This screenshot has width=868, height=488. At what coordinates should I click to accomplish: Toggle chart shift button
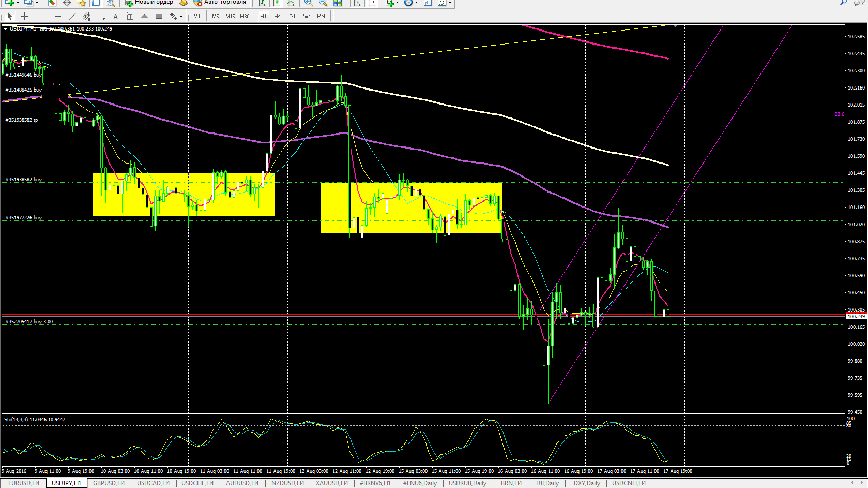[x=371, y=3]
